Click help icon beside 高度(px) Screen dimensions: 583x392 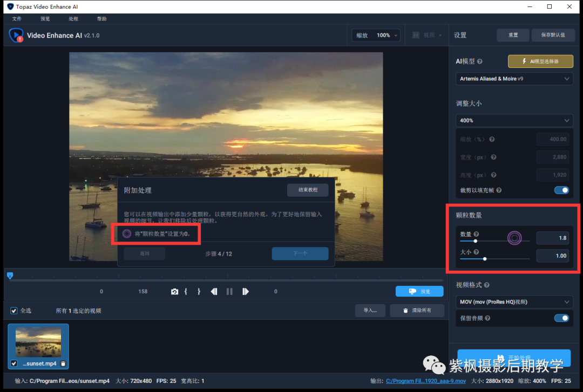[x=493, y=175]
